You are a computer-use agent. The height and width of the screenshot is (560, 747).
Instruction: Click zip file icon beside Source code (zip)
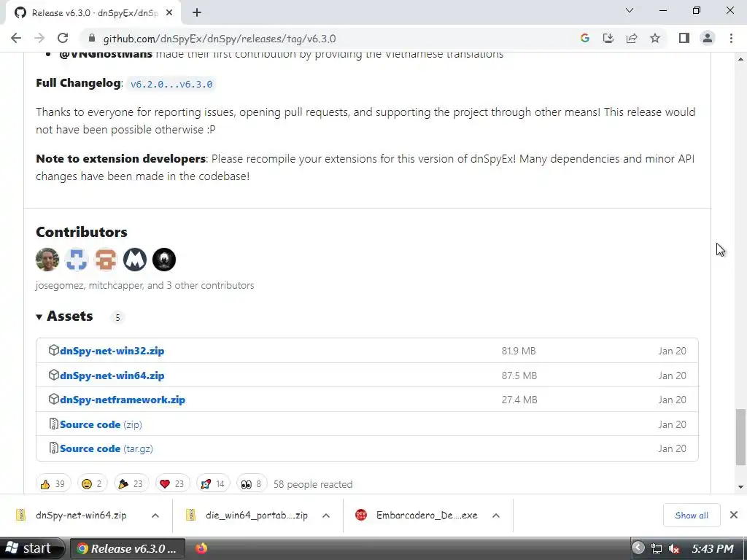point(53,424)
